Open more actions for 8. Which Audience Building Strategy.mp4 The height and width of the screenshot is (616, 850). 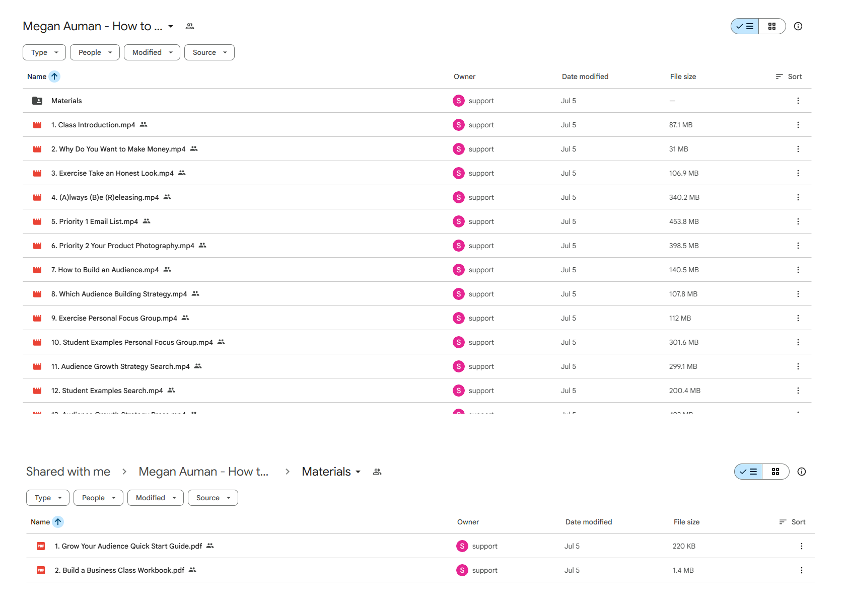pos(798,294)
